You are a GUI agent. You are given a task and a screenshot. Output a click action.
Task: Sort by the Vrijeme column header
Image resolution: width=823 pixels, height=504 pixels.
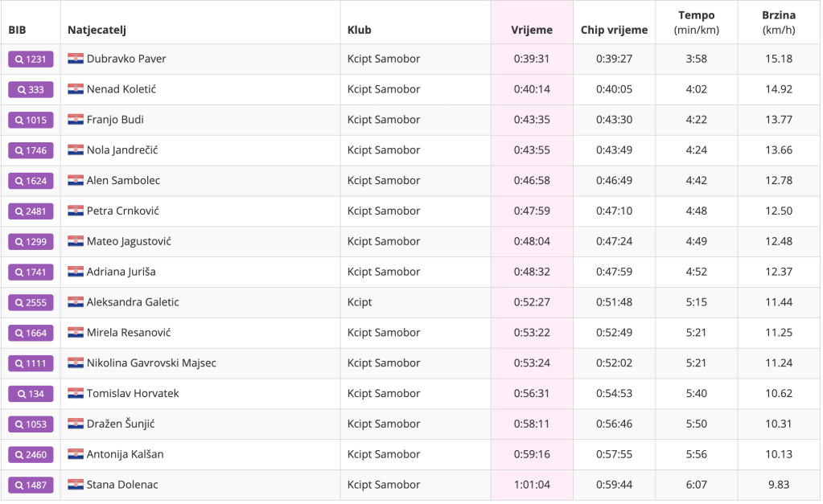coord(532,30)
